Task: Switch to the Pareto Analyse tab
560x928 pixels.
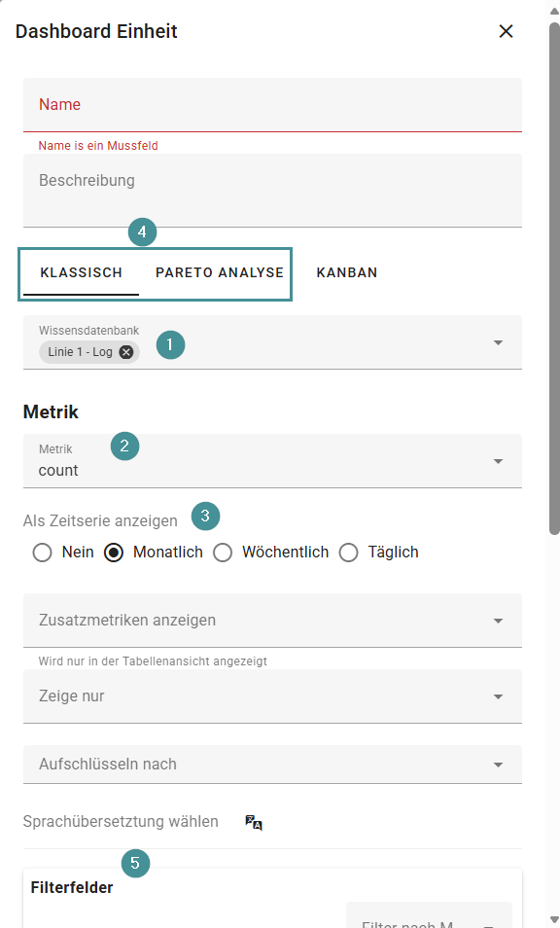Action: tap(219, 272)
